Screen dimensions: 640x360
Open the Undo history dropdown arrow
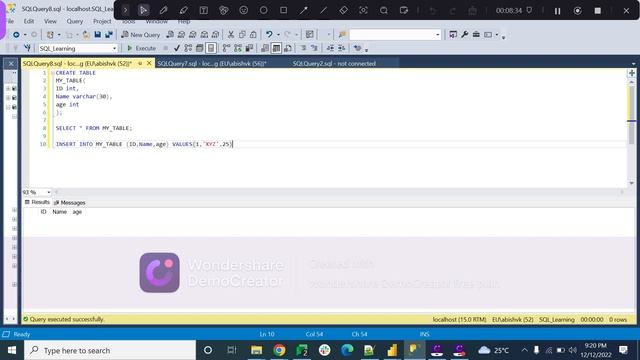278,35
